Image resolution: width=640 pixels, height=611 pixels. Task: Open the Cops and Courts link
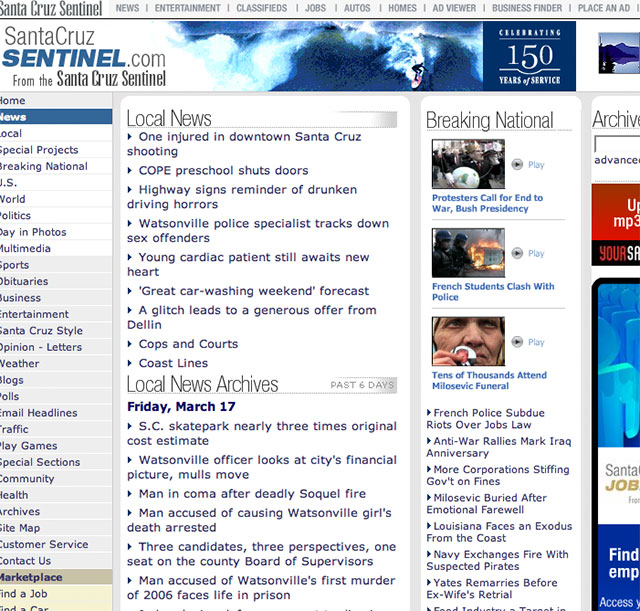[188, 344]
